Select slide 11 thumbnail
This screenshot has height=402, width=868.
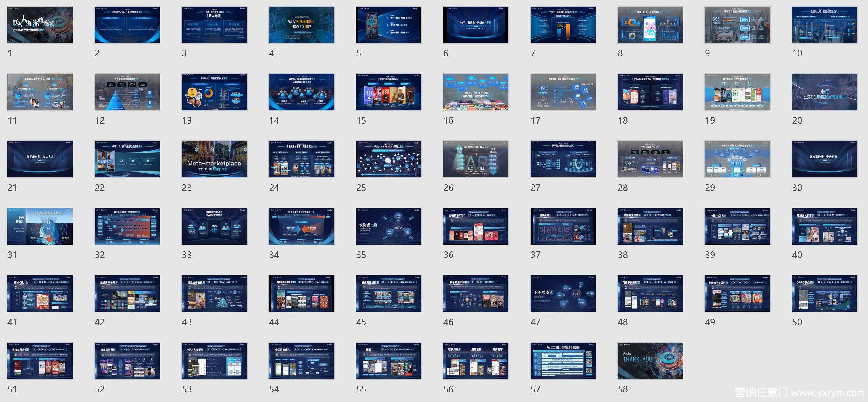40,92
